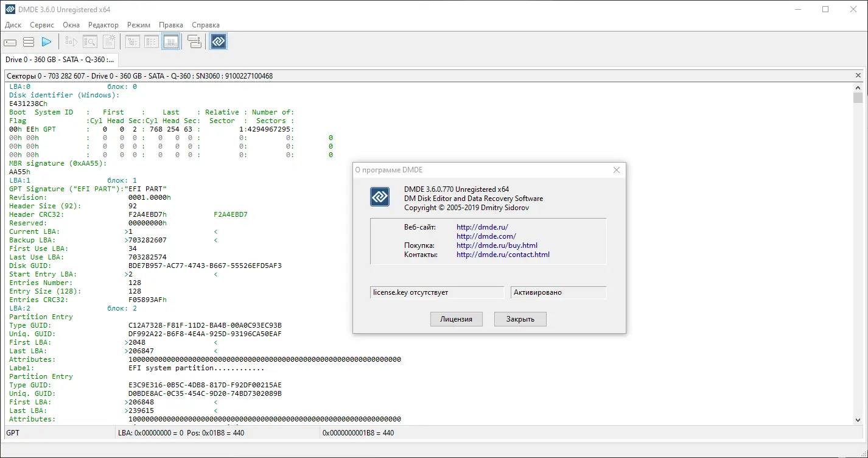Screen dimensions: 868x458
Task: Click the First Use LBA value 34
Action: (133, 248)
